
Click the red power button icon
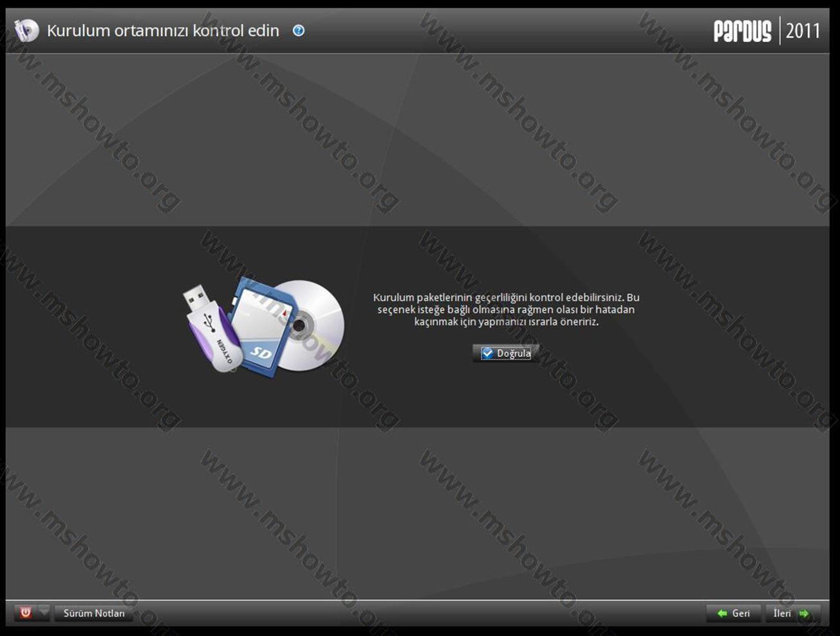[26, 613]
